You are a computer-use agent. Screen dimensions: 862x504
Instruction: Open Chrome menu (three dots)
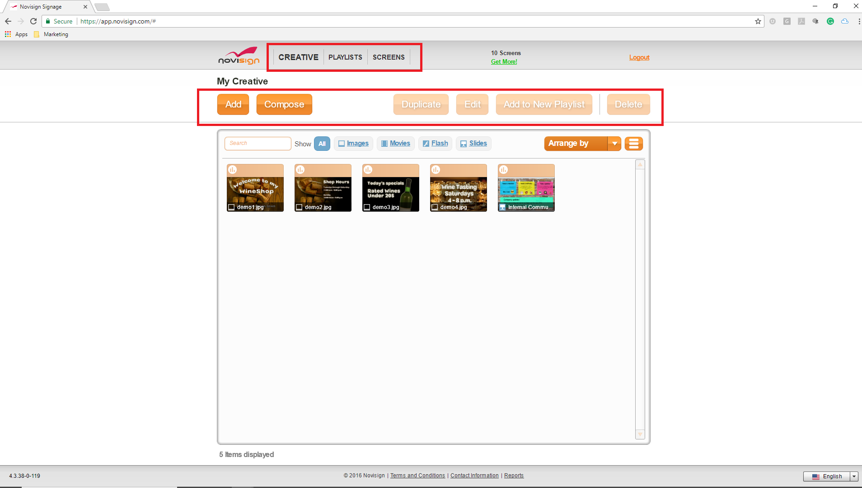[x=858, y=21]
